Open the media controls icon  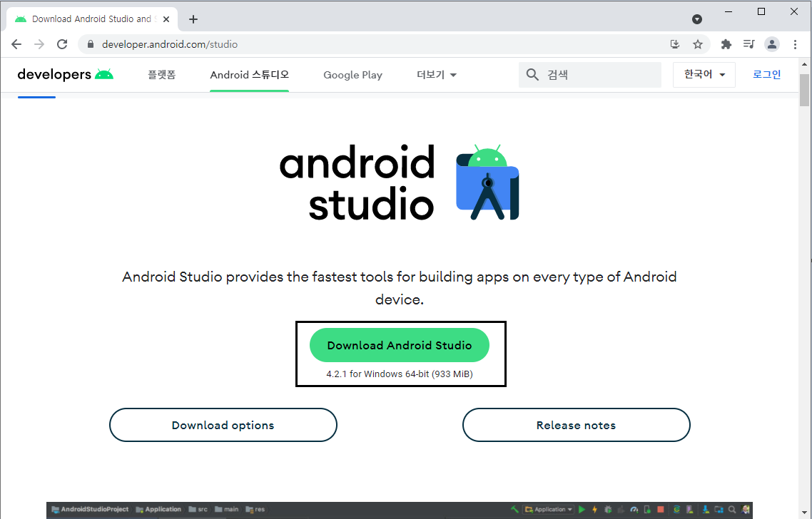tap(748, 44)
